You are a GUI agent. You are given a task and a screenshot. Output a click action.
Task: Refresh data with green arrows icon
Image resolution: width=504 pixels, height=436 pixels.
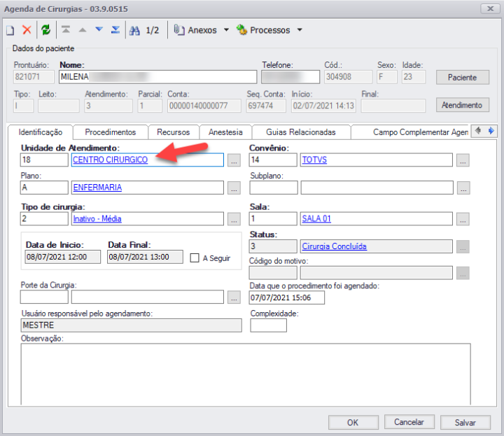46,30
